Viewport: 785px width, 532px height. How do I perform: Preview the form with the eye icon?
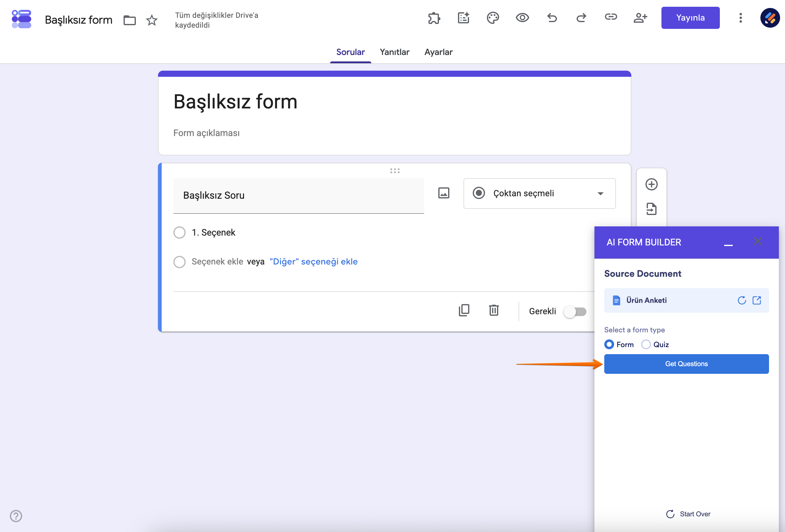(522, 18)
